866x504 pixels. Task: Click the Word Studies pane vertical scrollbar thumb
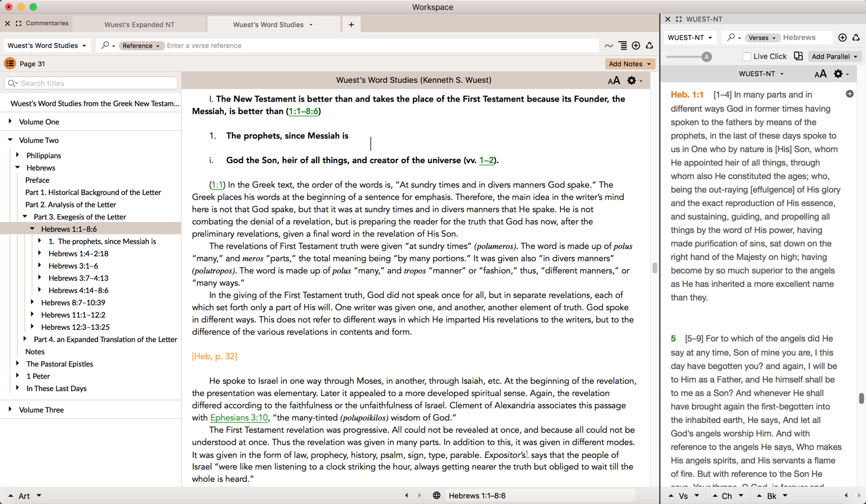654,268
